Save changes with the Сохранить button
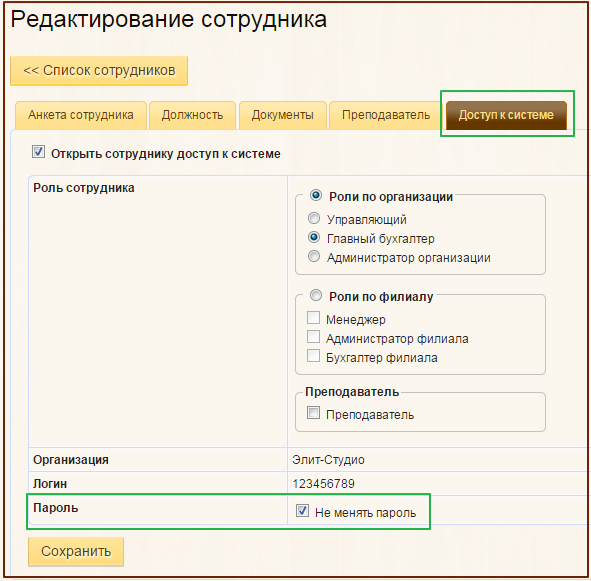Image resolution: width=591 pixels, height=581 pixels. coord(76,552)
